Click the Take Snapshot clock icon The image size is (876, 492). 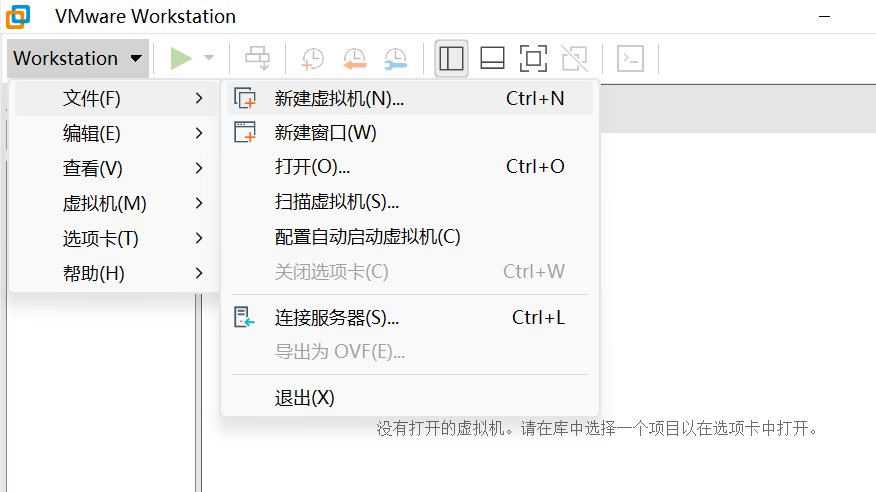312,59
